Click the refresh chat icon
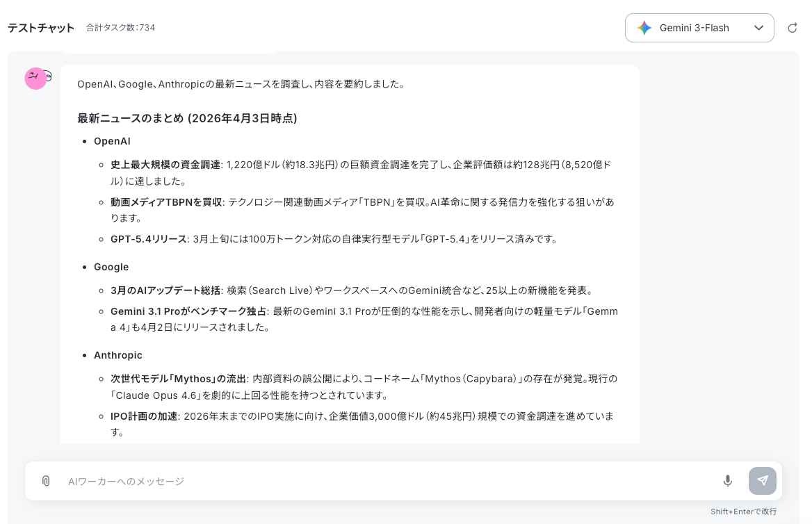812x524 pixels. point(792,28)
